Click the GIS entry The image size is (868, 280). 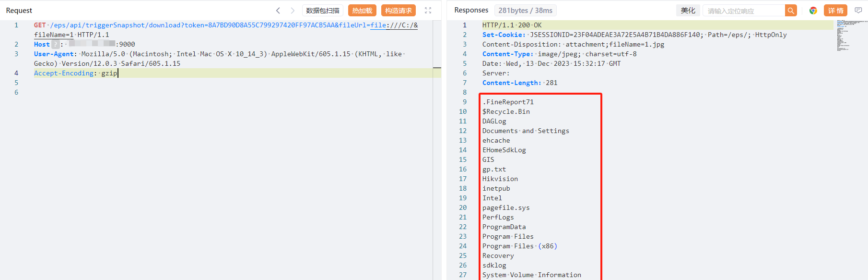pos(488,159)
